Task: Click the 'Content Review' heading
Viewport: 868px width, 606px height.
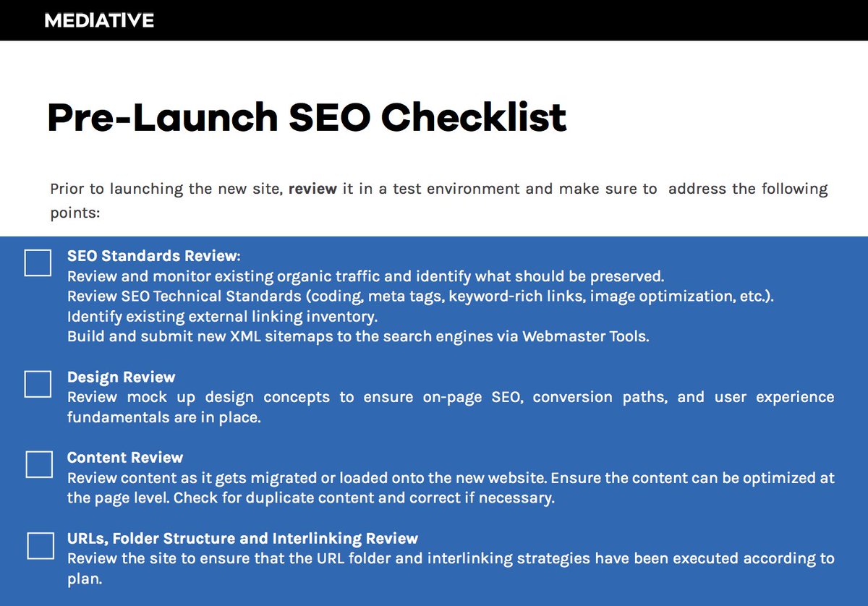Action: pos(125,457)
